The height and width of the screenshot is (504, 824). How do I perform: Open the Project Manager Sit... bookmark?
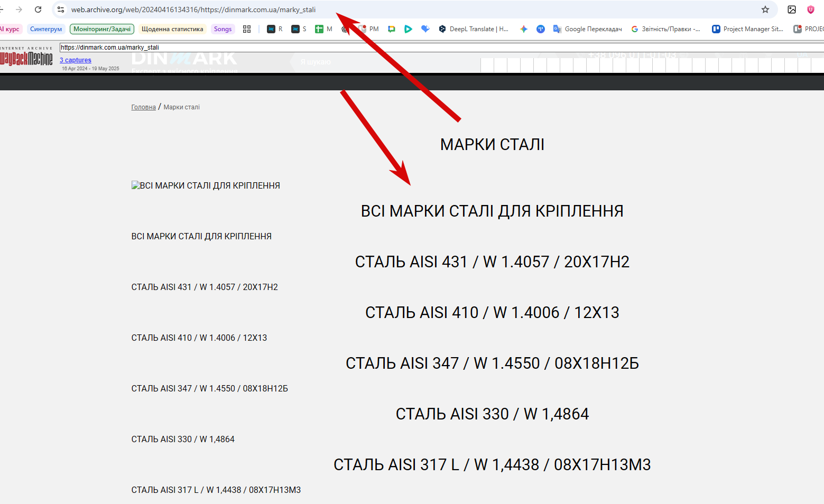[748, 29]
